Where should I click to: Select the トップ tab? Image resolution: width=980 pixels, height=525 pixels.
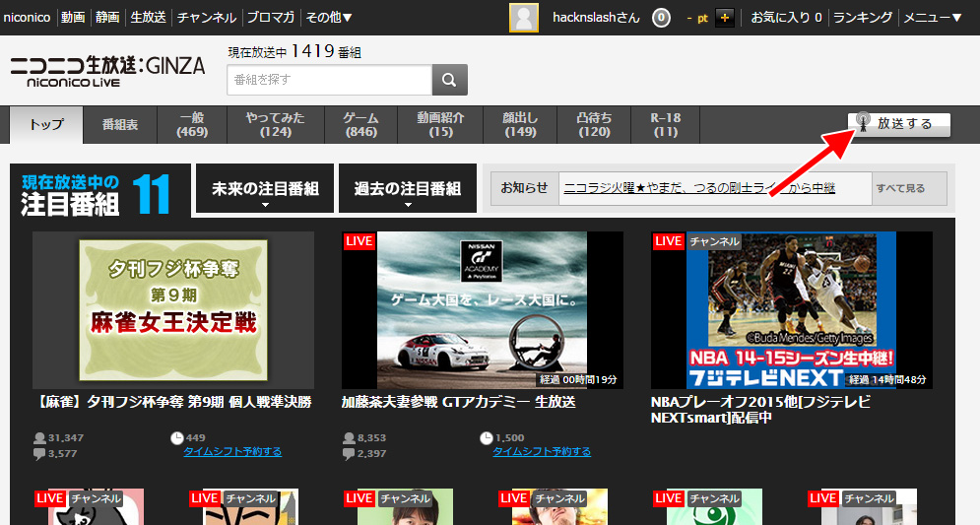(46, 124)
